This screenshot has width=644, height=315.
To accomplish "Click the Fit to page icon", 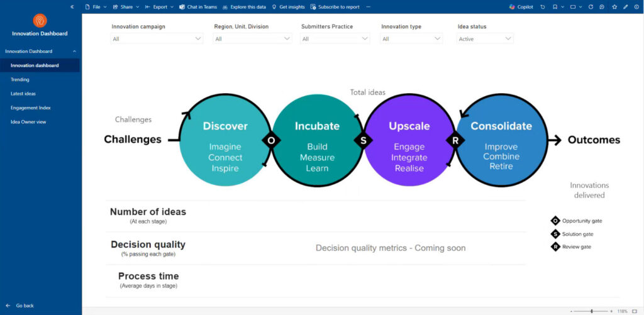I will coord(635,311).
